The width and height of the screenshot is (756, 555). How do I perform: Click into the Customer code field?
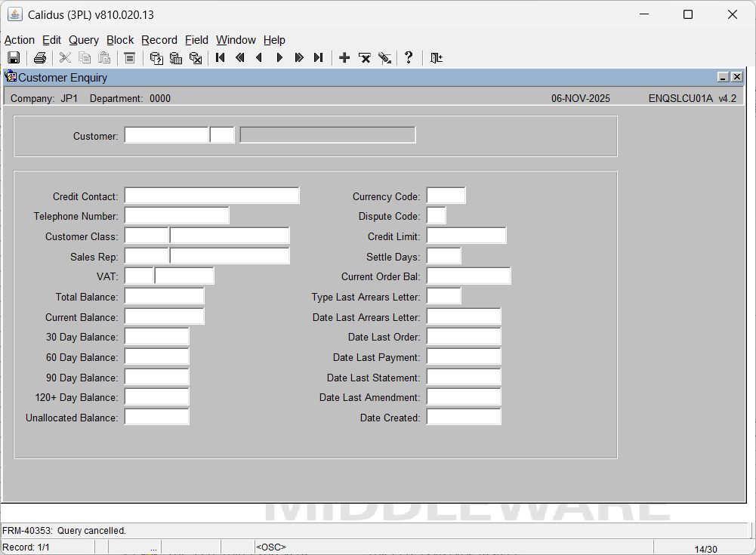point(166,136)
